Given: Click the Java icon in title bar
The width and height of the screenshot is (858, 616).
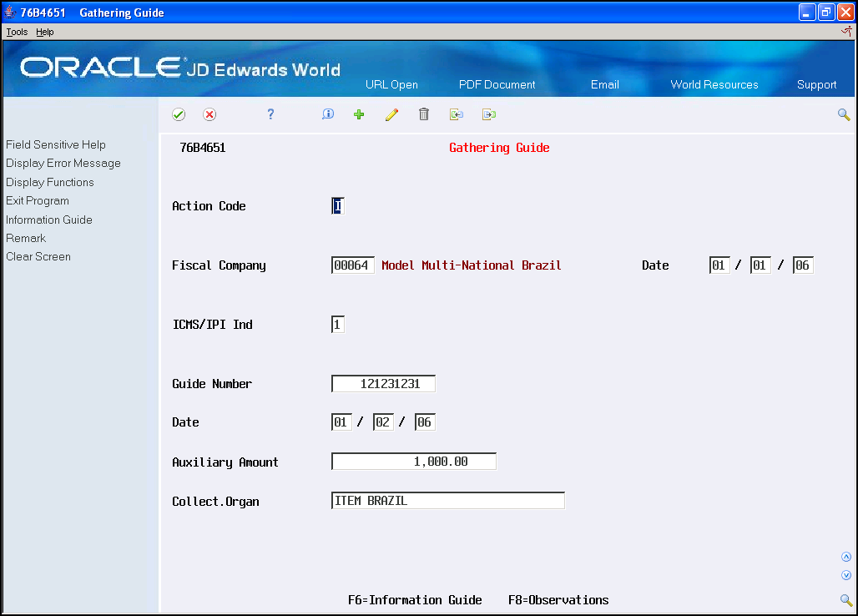Looking at the screenshot, I should (10, 12).
